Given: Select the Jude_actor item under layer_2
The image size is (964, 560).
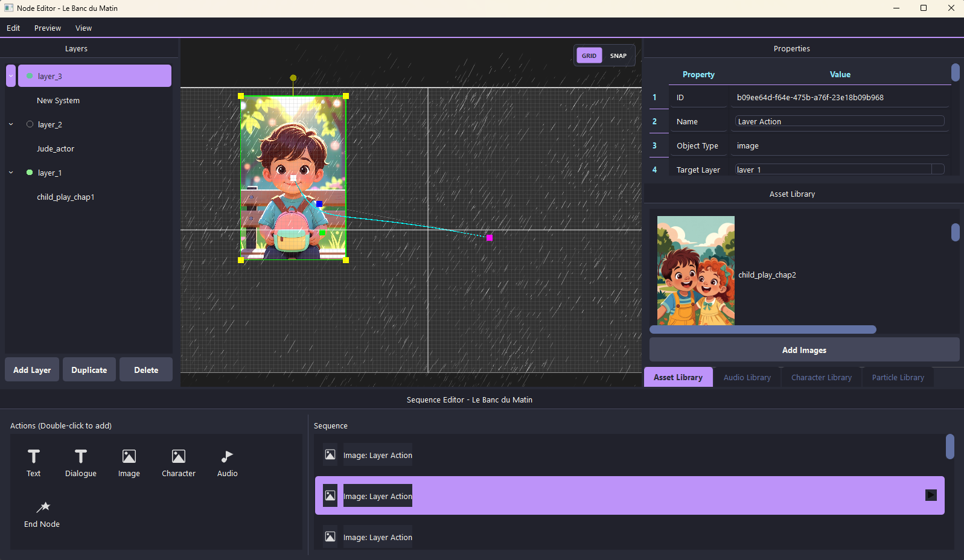Looking at the screenshot, I should 56,148.
